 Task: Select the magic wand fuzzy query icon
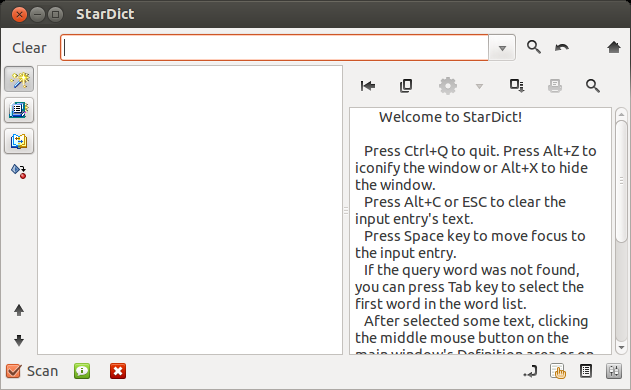(x=19, y=79)
